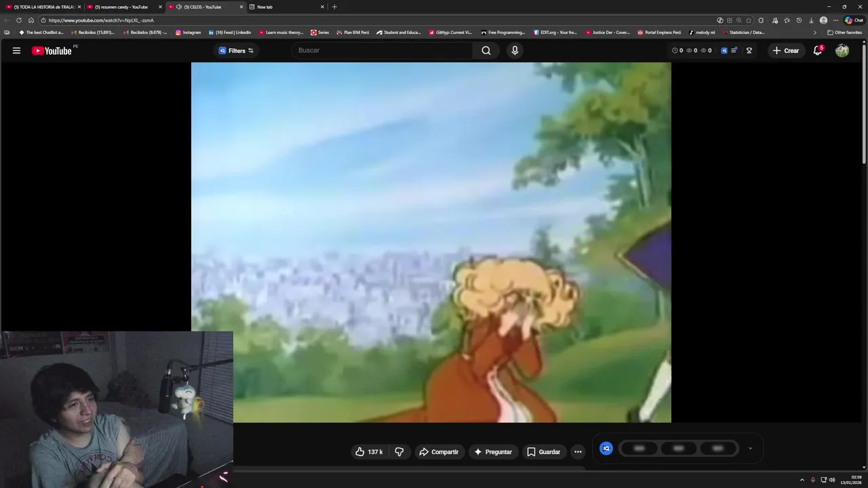Image resolution: width=868 pixels, height=488 pixels.
Task: Open the Copilot Chat button
Action: coord(854,20)
